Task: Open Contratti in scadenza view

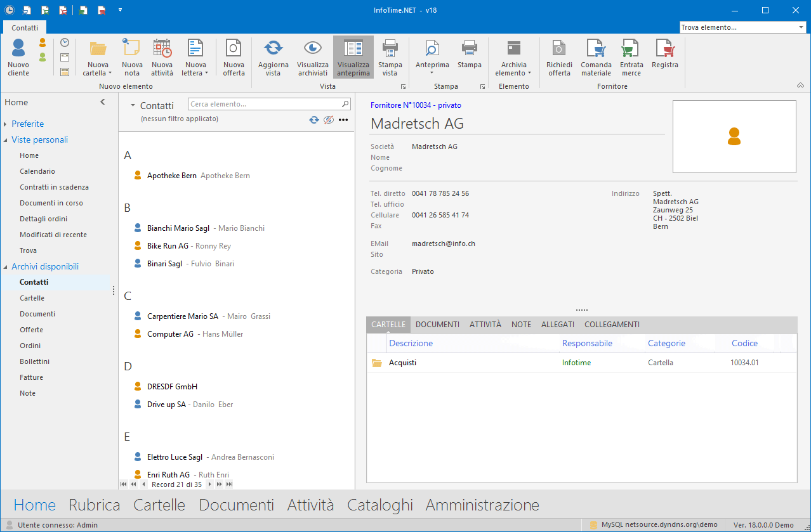Action: [x=54, y=187]
